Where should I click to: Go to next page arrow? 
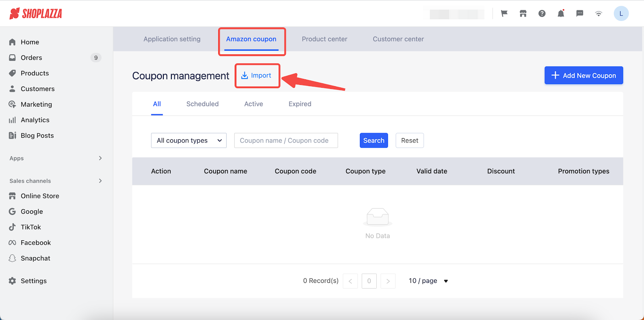388,281
